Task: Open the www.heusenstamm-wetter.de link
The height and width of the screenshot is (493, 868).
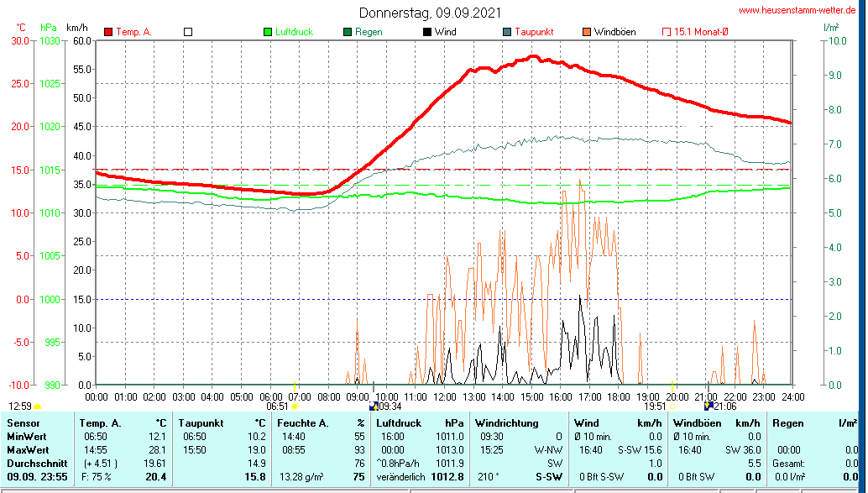Action: point(797,10)
